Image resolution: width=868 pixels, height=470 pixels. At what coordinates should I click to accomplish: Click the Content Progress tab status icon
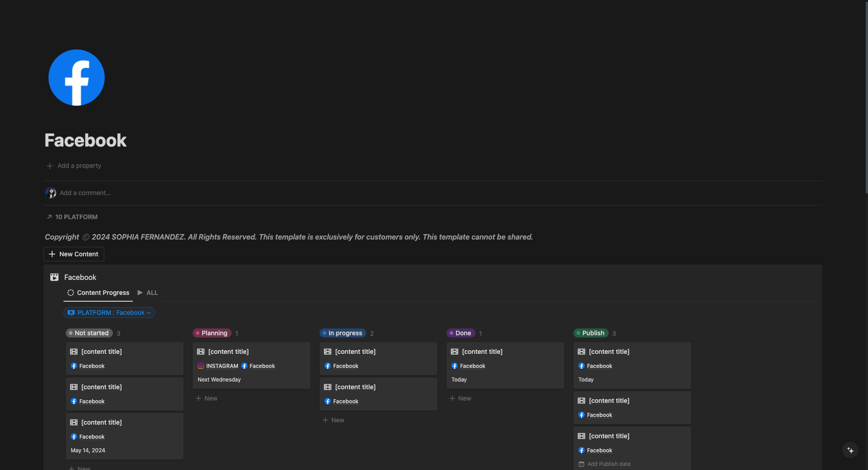coord(71,293)
